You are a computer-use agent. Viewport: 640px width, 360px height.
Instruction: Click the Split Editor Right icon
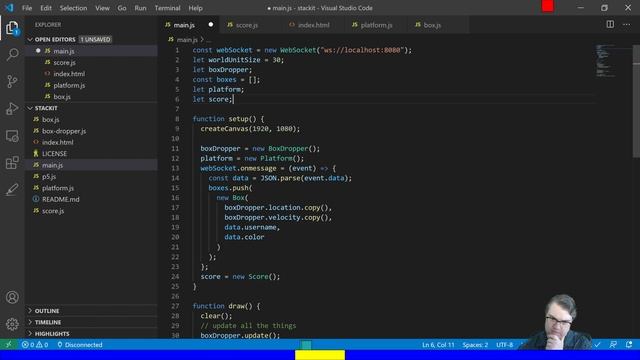610,24
